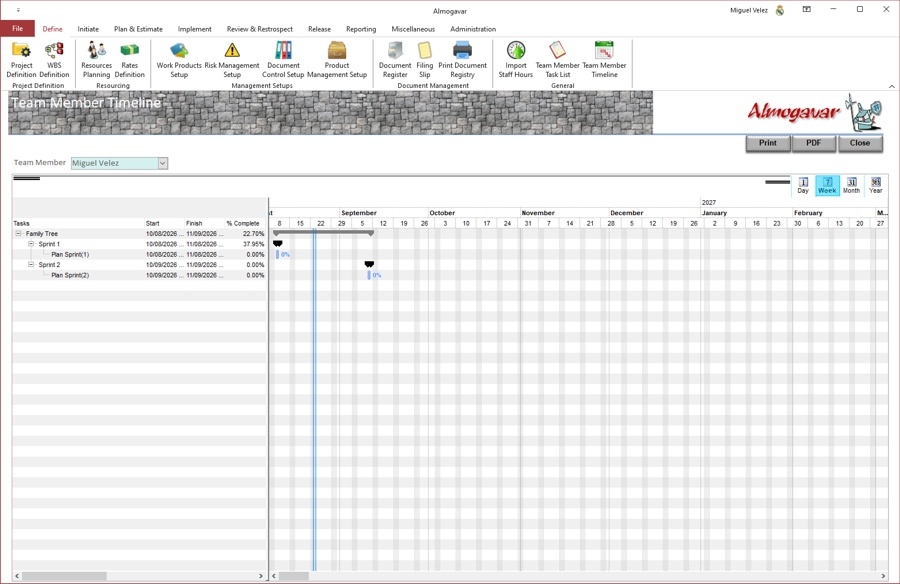900x584 pixels.
Task: Click the Gantt chart horizontal scrollbar thumb
Action: (294, 576)
